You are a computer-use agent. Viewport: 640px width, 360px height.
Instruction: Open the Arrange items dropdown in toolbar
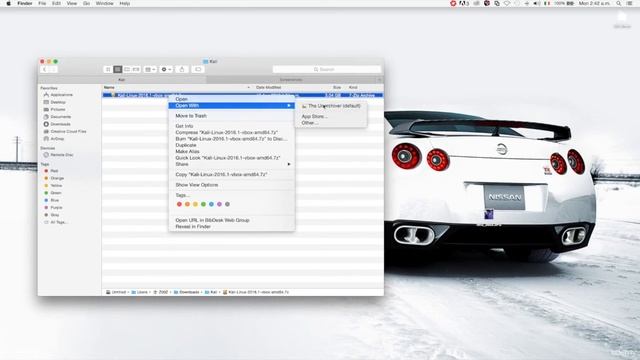pyautogui.click(x=150, y=69)
